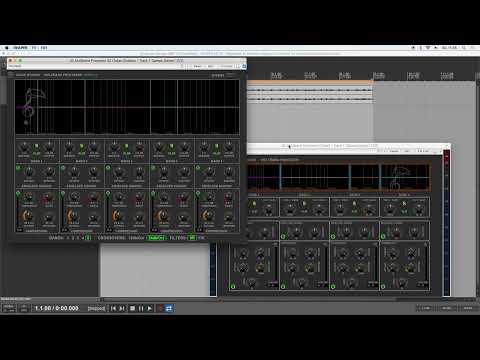Click Band 3 orange compressor knob, front plugin
Screen dimensions: 480x360
click(x=117, y=216)
